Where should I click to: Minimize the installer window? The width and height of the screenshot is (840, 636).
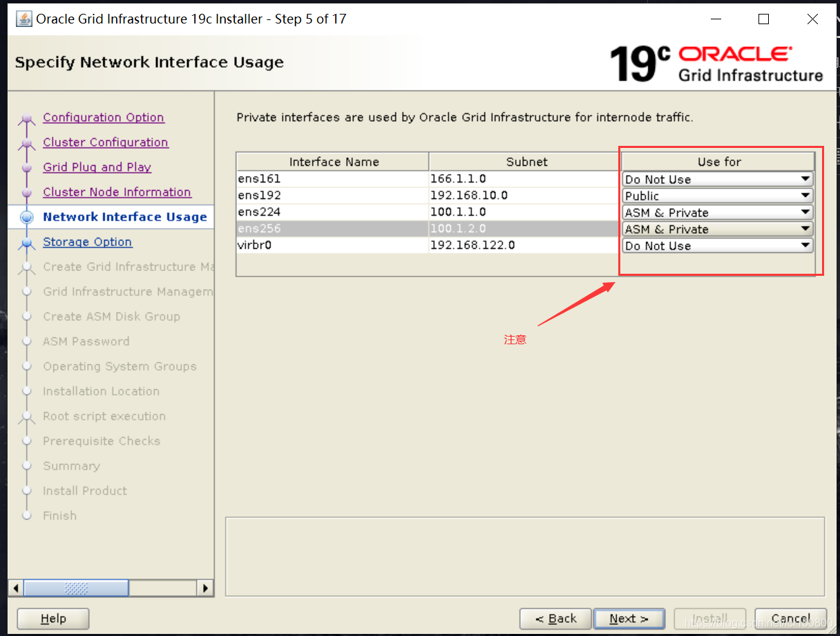click(x=714, y=19)
